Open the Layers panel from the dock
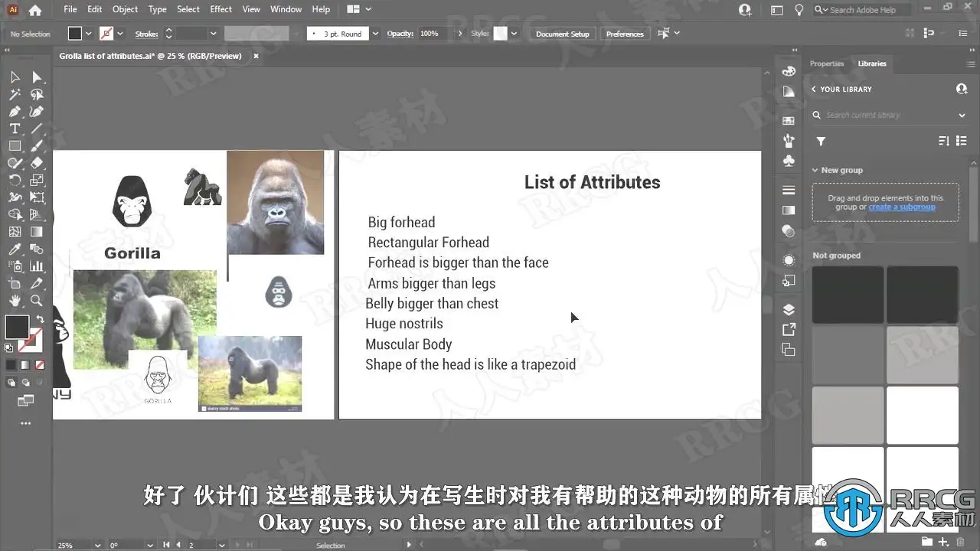Image resolution: width=980 pixels, height=551 pixels. pyautogui.click(x=789, y=310)
